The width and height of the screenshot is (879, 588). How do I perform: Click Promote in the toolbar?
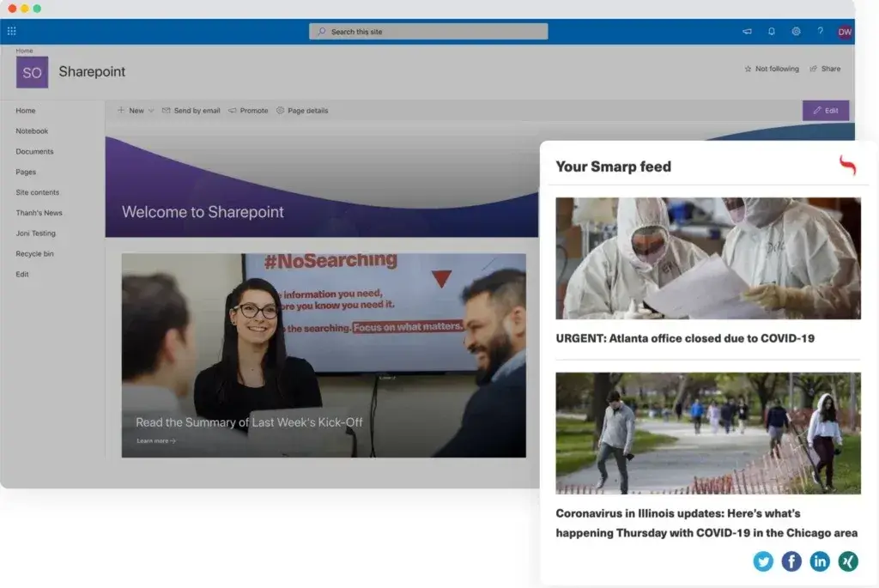coord(248,111)
